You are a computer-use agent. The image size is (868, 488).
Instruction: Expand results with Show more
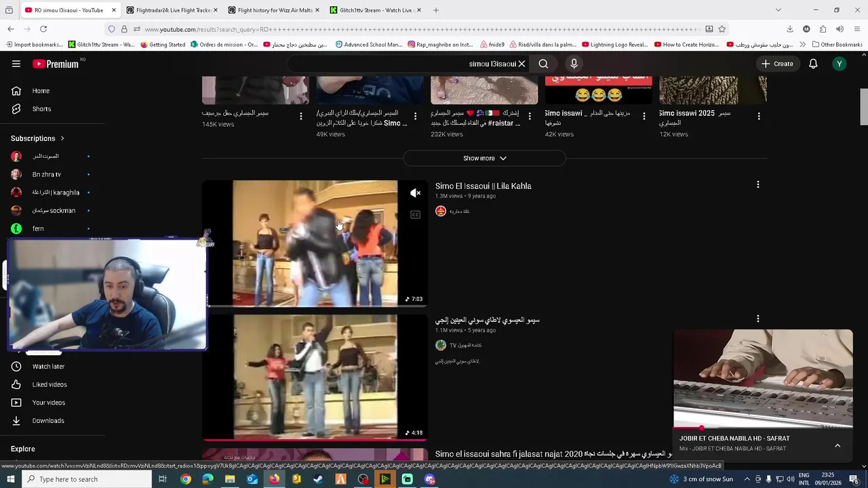[484, 158]
